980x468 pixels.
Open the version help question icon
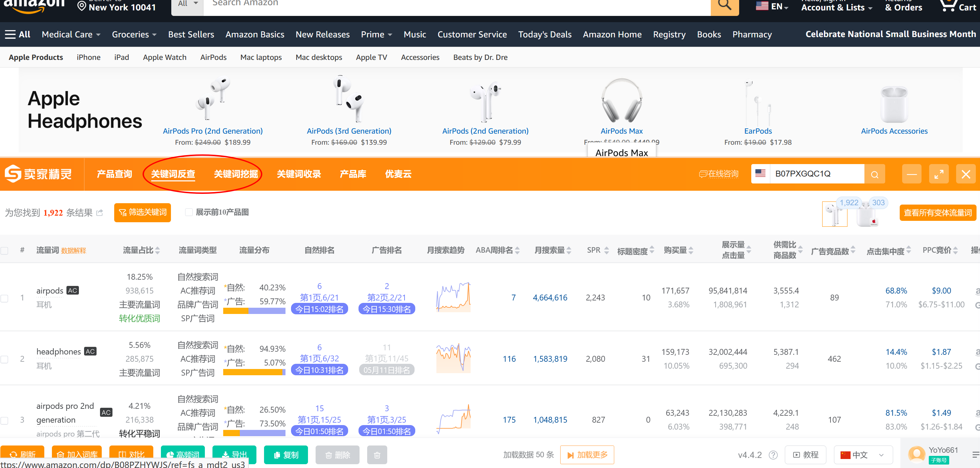(x=773, y=455)
